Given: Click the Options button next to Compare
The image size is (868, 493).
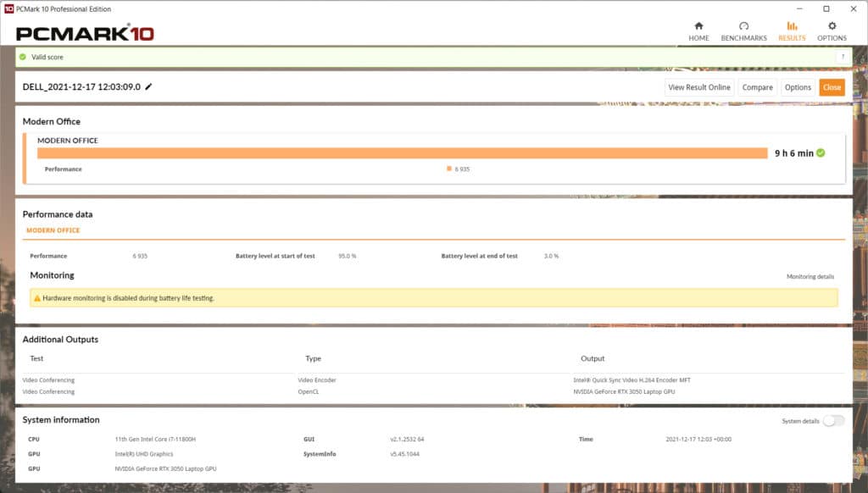Looking at the screenshot, I should (x=798, y=87).
